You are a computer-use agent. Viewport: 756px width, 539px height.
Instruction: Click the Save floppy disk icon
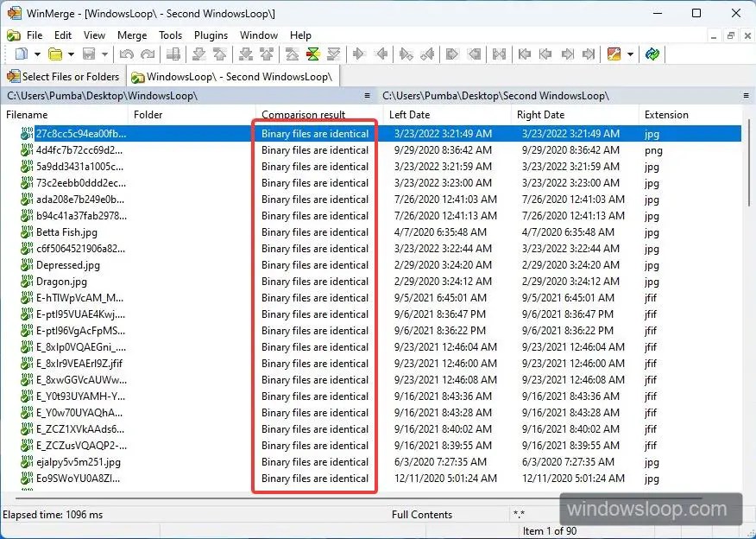point(88,54)
